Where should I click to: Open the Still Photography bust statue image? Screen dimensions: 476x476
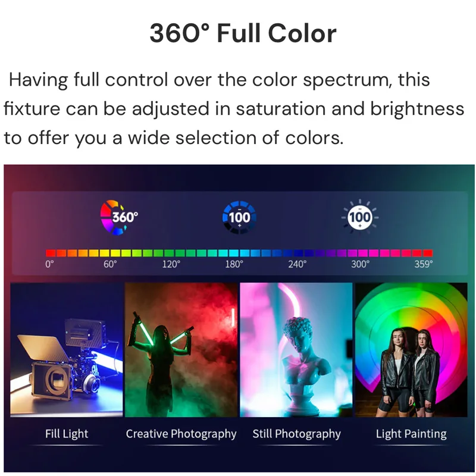pos(296,350)
